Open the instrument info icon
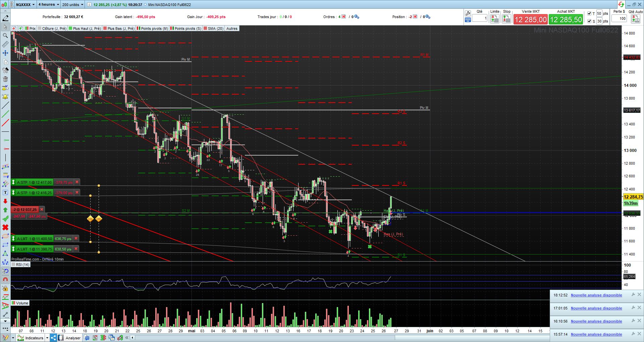Viewport: 644px width, 342px height. 89,5
